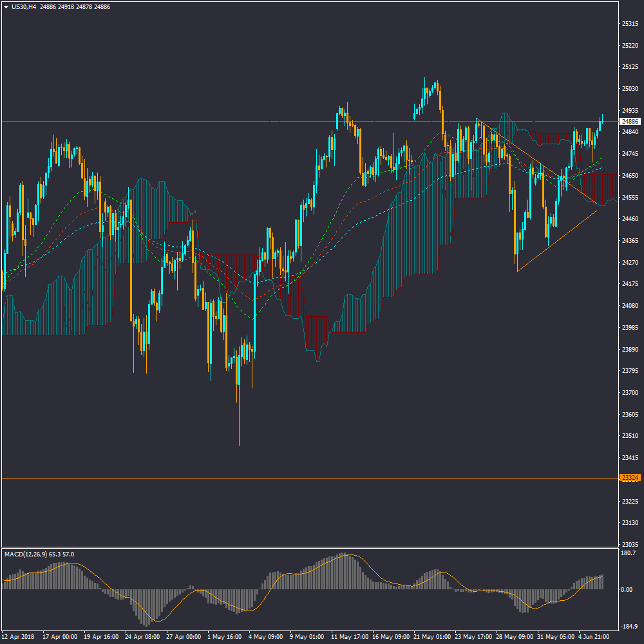Click the 23510 price axis label
Viewport: 644px width, 644px height.
pyautogui.click(x=630, y=436)
